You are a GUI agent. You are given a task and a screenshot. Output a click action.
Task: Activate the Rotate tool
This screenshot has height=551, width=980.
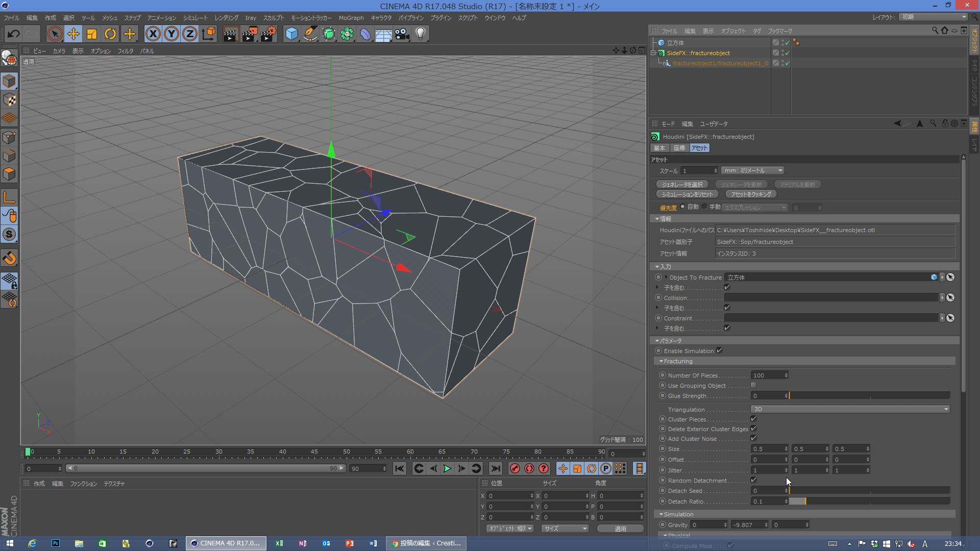(x=110, y=34)
